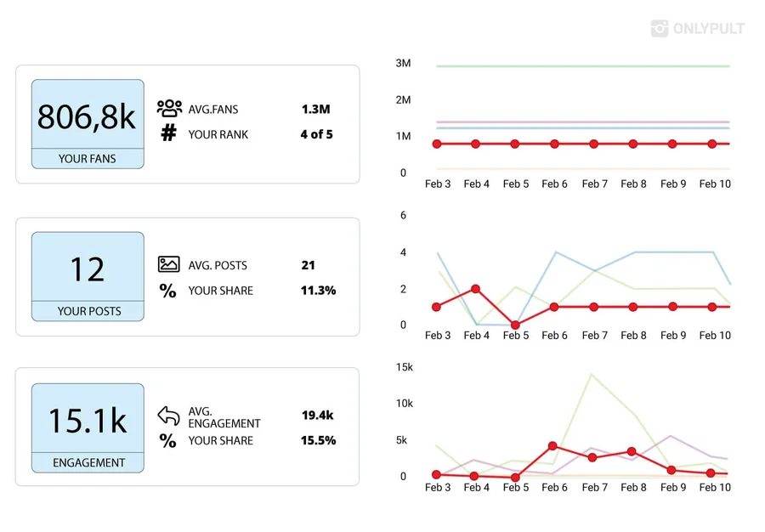Select the 15.1k Engagement tile
Viewport: 765px width, 532px height.
click(88, 427)
